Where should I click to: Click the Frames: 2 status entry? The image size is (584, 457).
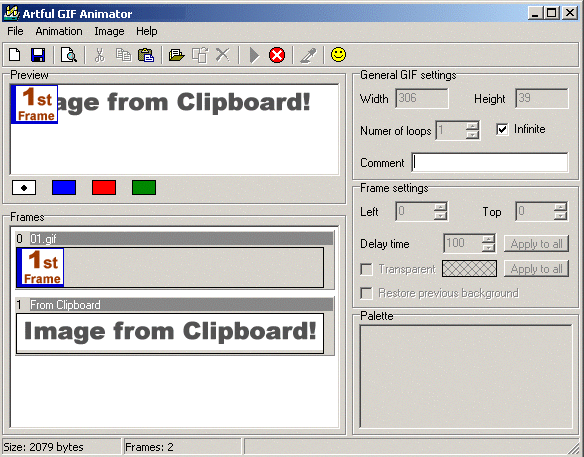pyautogui.click(x=182, y=447)
